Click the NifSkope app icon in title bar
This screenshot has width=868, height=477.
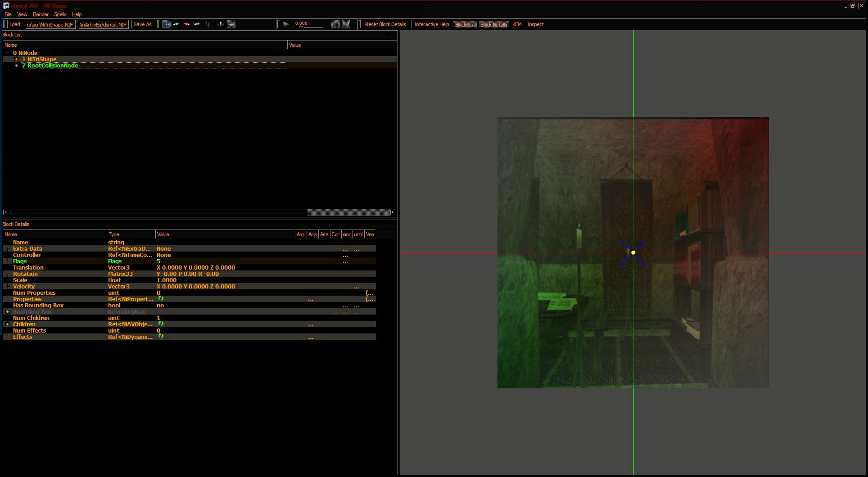pyautogui.click(x=6, y=6)
